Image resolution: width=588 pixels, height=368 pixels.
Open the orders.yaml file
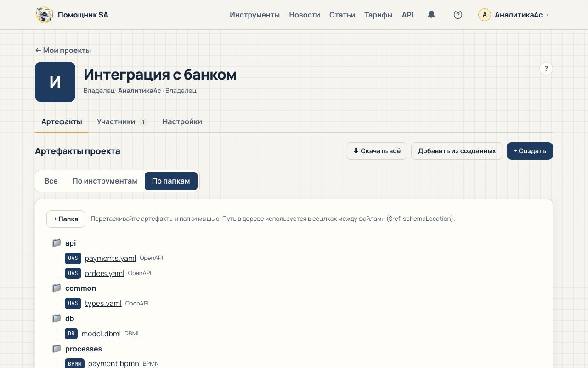104,273
